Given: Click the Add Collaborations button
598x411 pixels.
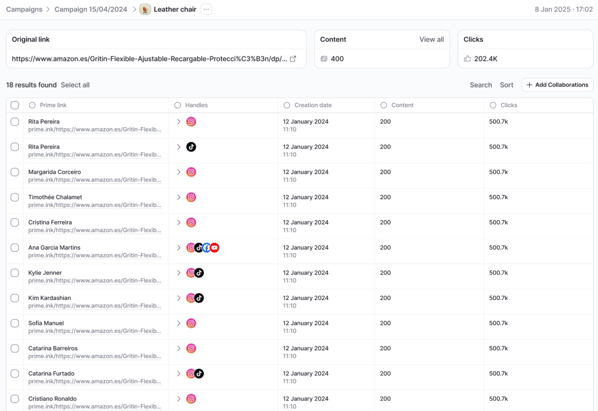Looking at the screenshot, I should click(x=557, y=85).
